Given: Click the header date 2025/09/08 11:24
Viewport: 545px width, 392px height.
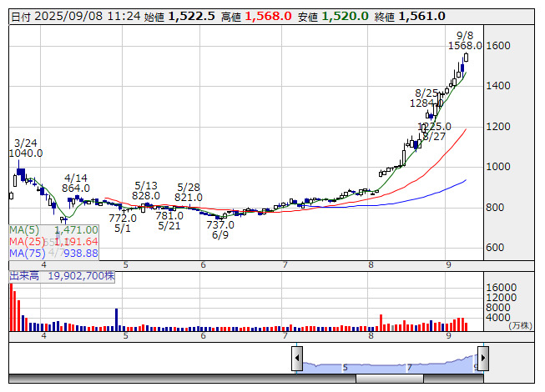Looking at the screenshot, I should point(88,17).
